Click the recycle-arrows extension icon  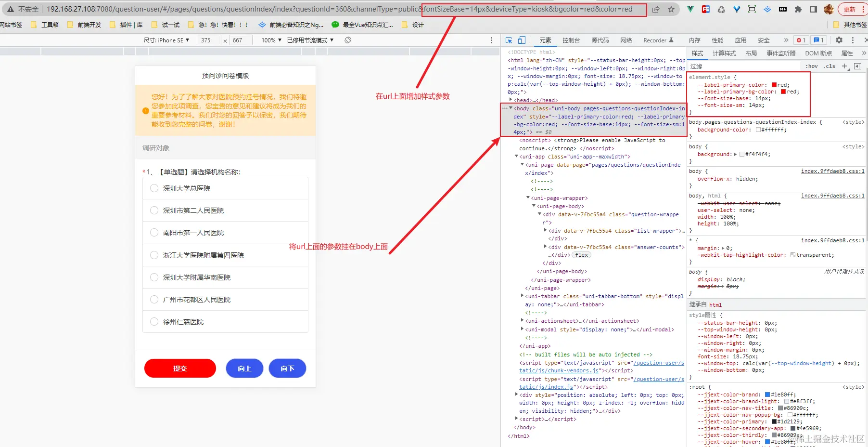coord(721,9)
